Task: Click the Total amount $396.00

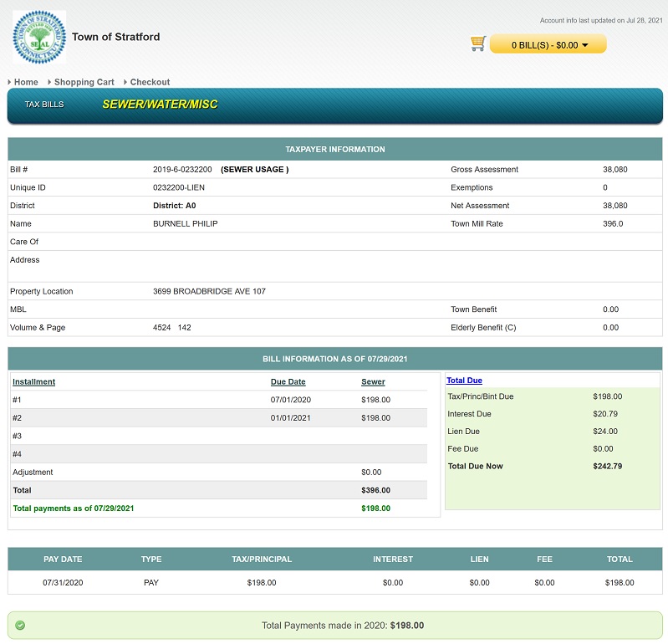Action: [375, 490]
